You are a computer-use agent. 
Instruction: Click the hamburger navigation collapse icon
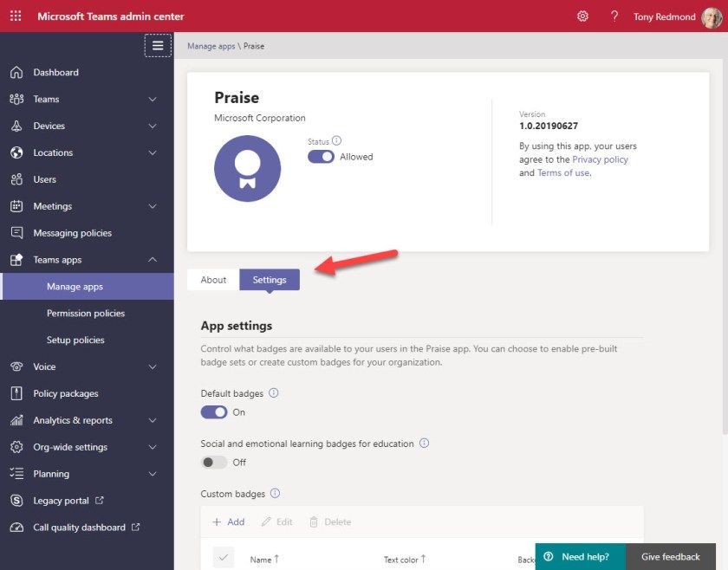tap(156, 44)
